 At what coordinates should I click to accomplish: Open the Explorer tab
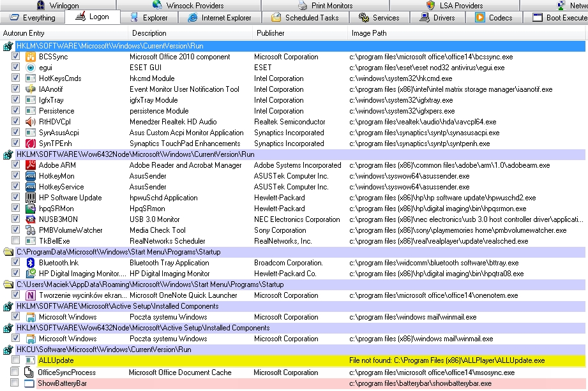[x=149, y=18]
